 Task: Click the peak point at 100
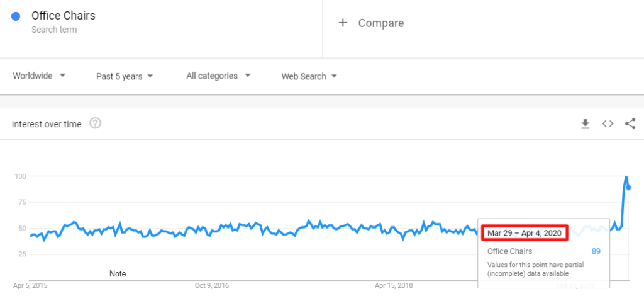(626, 177)
